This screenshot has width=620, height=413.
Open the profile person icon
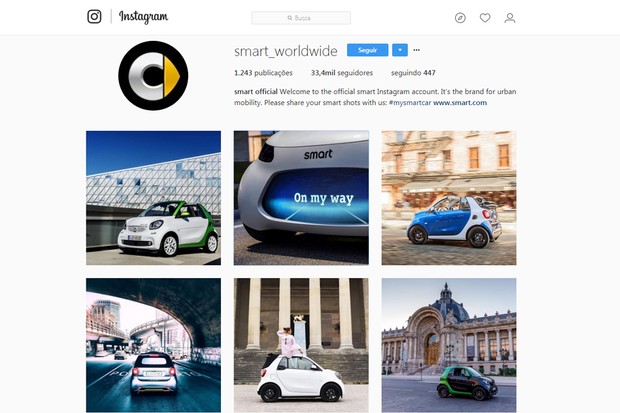point(510,18)
